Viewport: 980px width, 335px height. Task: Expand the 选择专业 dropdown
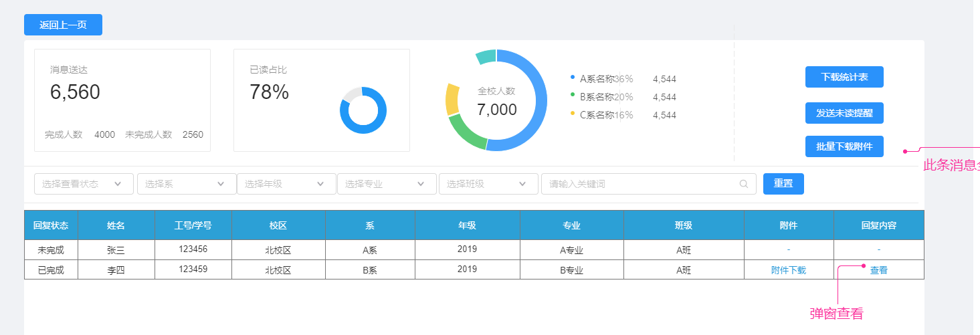point(387,184)
